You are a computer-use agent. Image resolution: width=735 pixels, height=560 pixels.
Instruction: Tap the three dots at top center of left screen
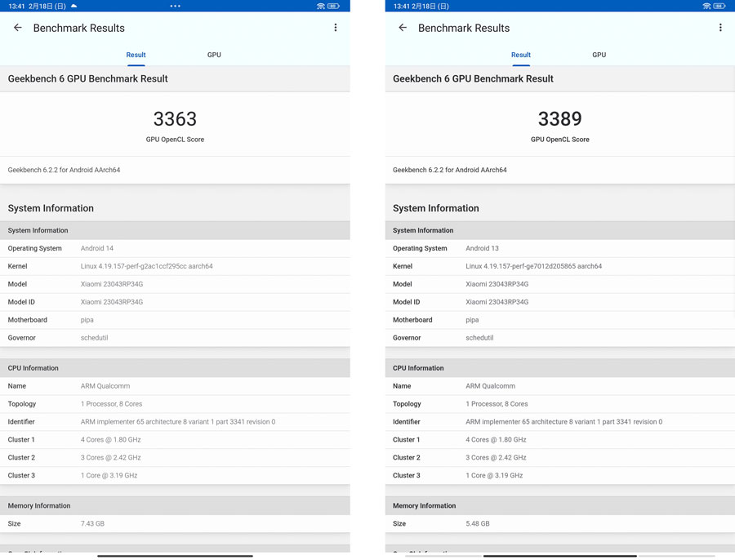click(175, 6)
